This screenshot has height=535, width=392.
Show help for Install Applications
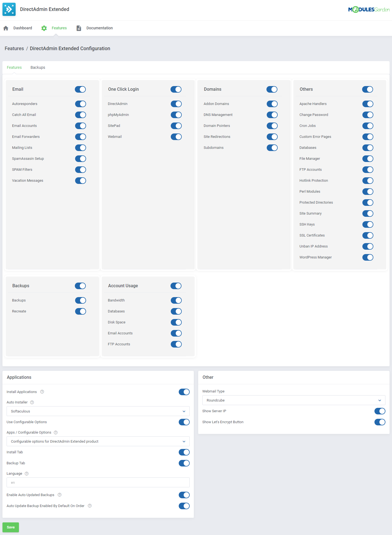[42, 392]
